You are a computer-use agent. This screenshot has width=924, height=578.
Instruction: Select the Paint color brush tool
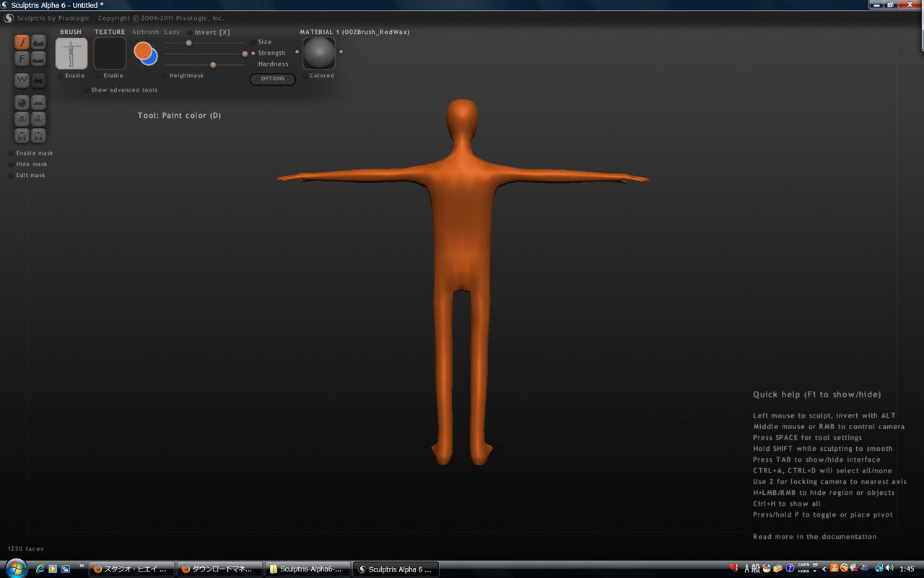[22, 42]
